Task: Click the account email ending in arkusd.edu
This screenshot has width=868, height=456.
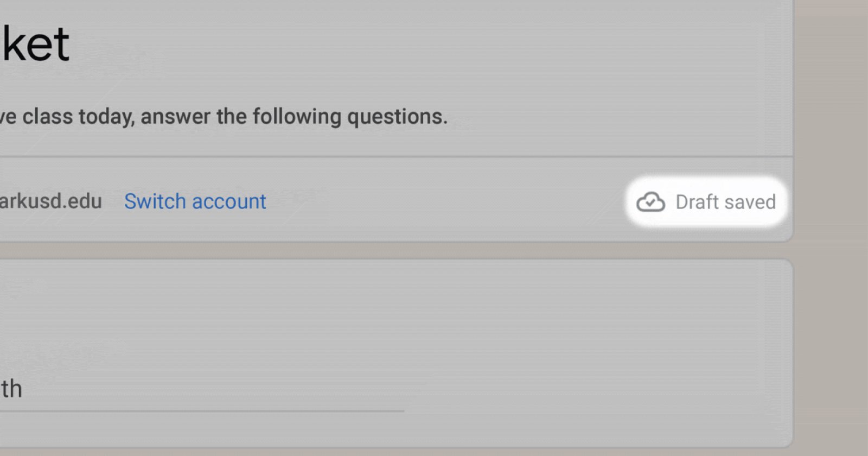Action: pyautogui.click(x=50, y=201)
